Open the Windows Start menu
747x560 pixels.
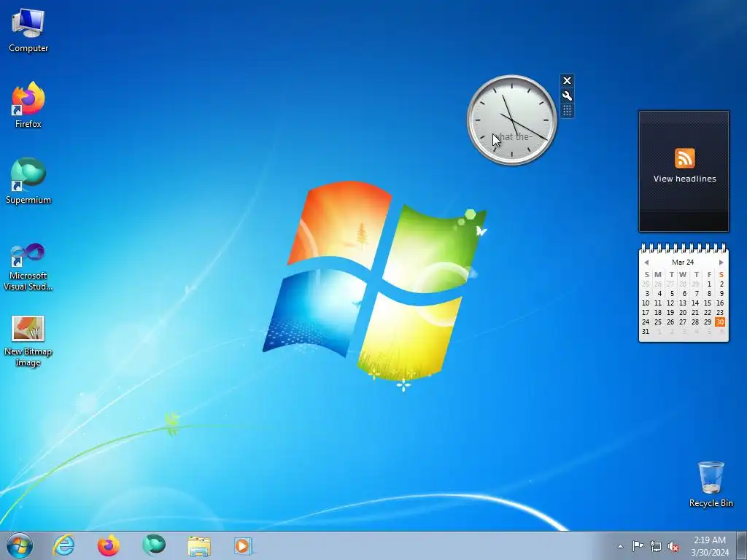pos(20,545)
